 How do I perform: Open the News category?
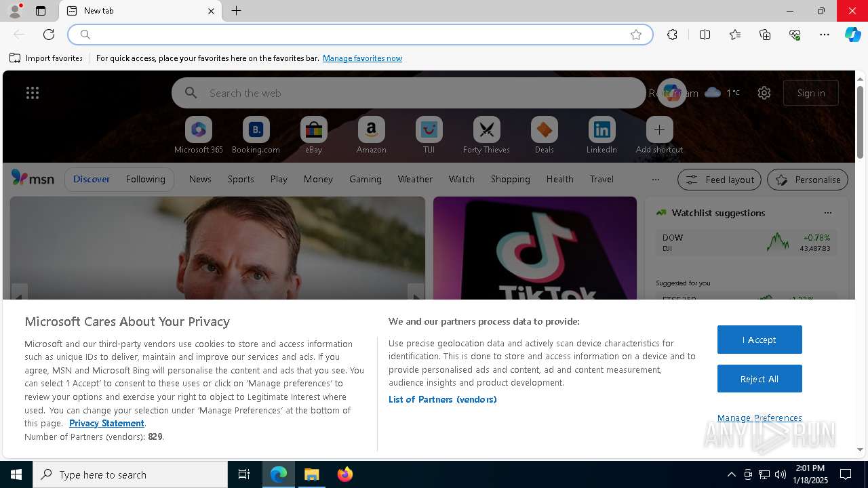coord(200,179)
